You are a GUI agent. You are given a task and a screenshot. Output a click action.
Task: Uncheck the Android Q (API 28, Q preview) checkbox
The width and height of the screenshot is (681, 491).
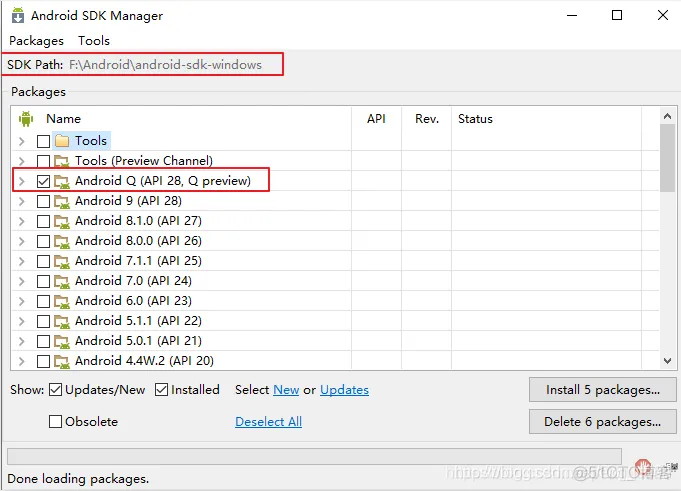point(43,181)
